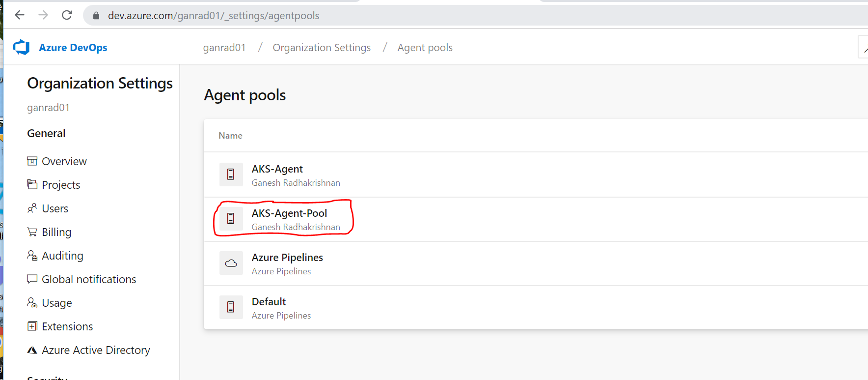
Task: Click the address bar URL
Action: (x=214, y=16)
